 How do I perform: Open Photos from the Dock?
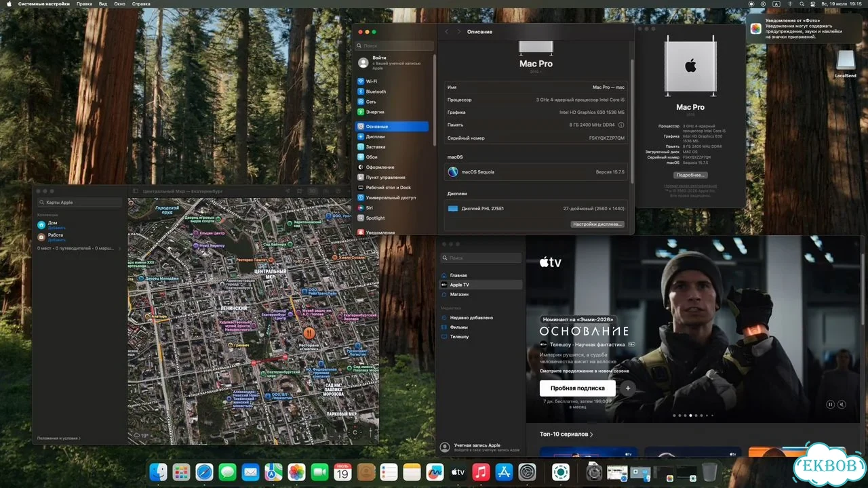[x=296, y=472]
